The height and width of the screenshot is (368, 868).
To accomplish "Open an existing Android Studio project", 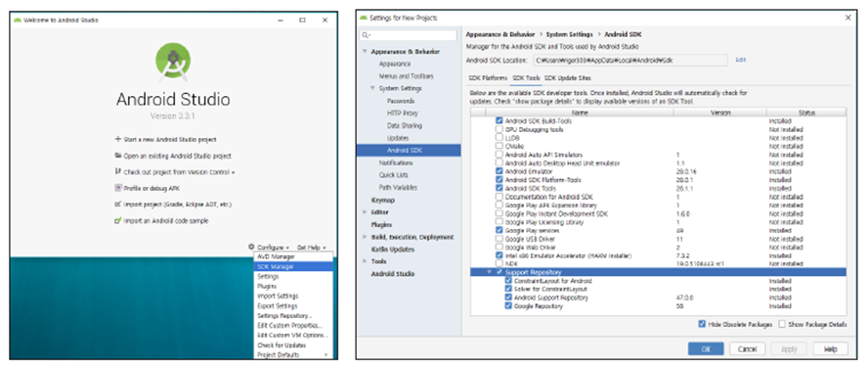I will pos(173,156).
